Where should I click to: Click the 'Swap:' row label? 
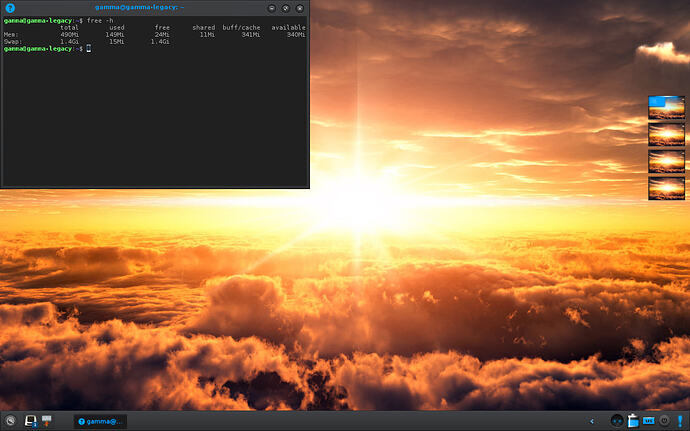coord(12,41)
